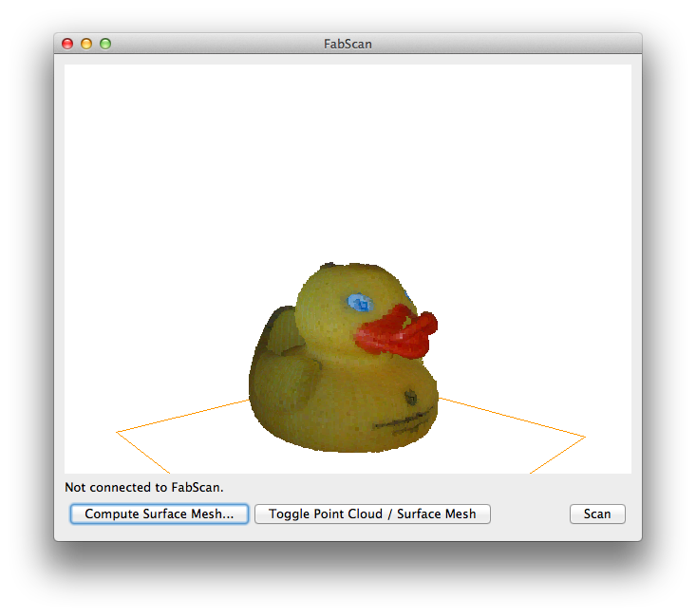This screenshot has height=616, width=696.
Task: Close the FabScan window with the red button
Action: (67, 44)
